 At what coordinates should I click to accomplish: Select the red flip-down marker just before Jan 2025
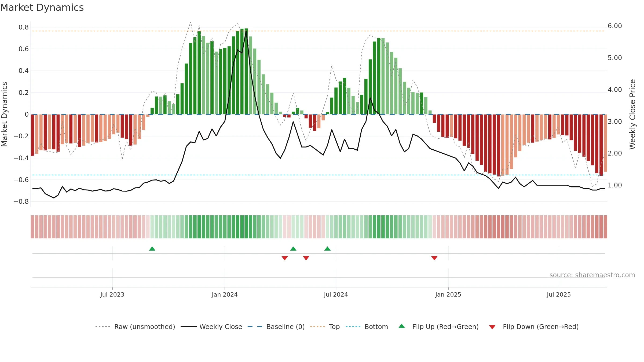434,258
